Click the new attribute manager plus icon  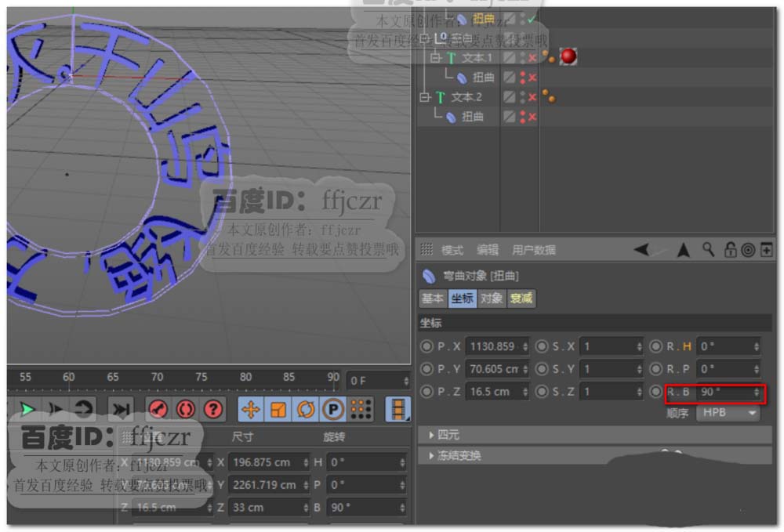[766, 249]
